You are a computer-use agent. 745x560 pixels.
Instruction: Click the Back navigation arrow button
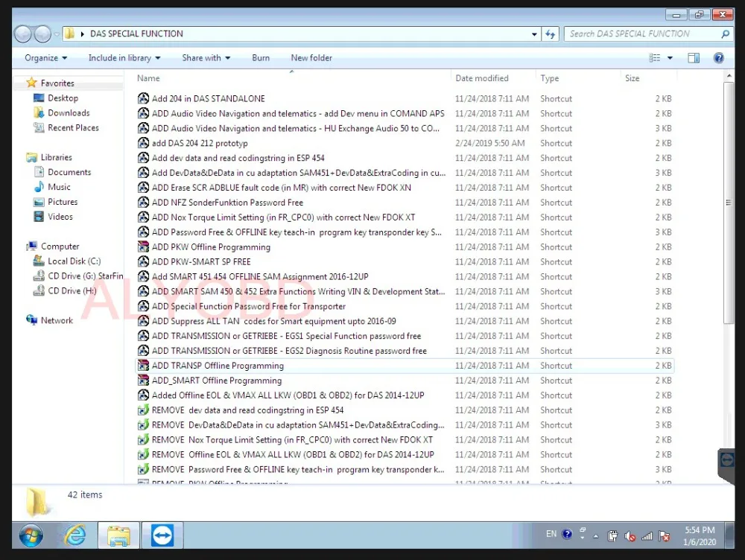point(23,34)
